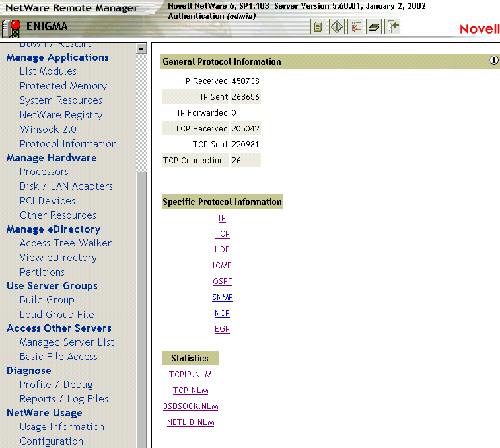Click Access Other Servers heading

[59, 328]
